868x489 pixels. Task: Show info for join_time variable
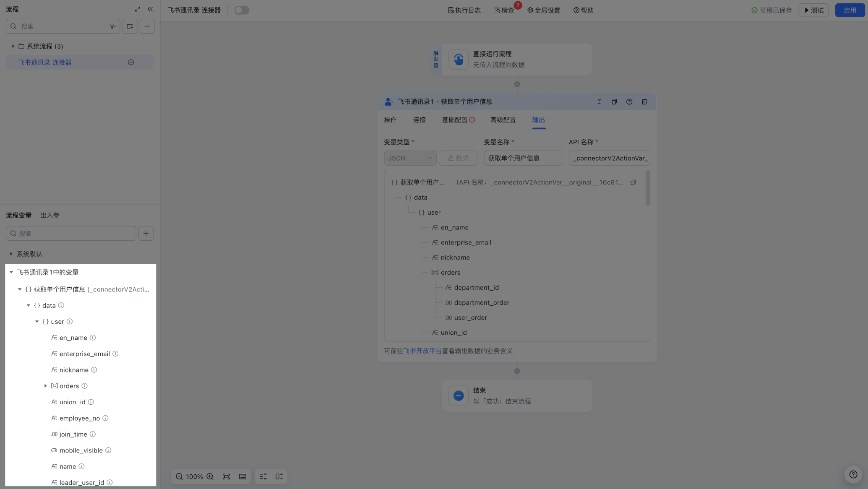[x=93, y=434]
